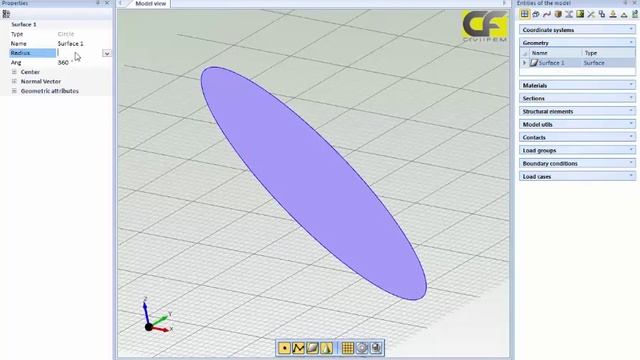This screenshot has height=360, width=640.
Task: Click the brown box materials icon
Action: [x=558, y=15]
